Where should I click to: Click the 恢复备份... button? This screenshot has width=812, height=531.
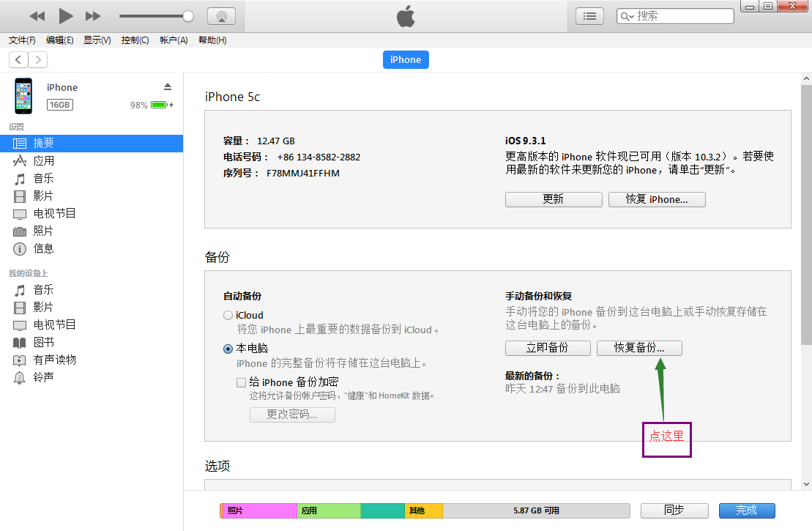click(639, 348)
